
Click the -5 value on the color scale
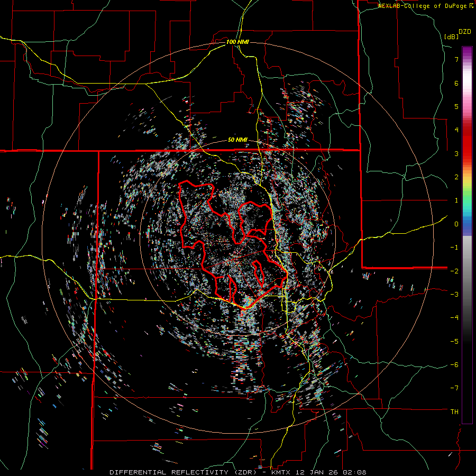pyautogui.click(x=454, y=342)
